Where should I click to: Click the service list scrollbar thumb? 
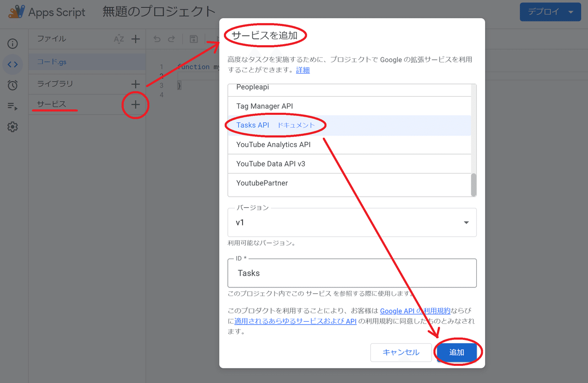coord(473,185)
